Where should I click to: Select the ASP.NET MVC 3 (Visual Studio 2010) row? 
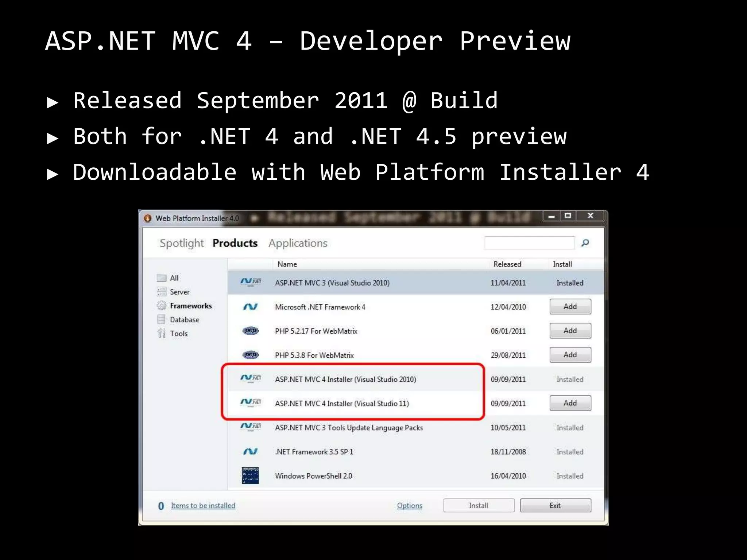[416, 283]
